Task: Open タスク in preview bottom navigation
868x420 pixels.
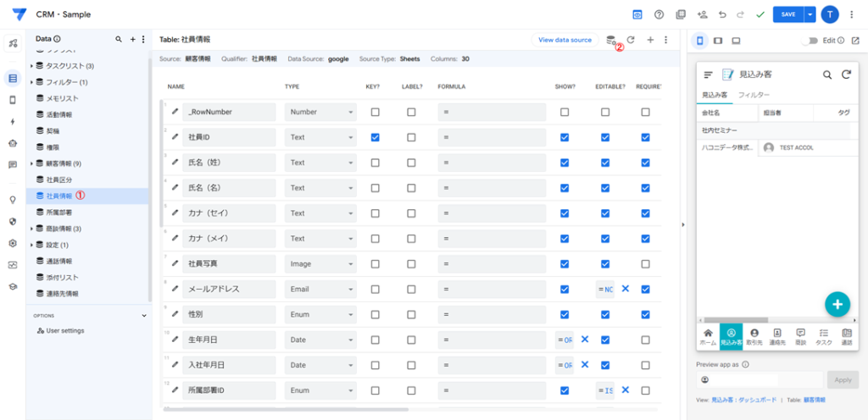Action: click(x=823, y=336)
